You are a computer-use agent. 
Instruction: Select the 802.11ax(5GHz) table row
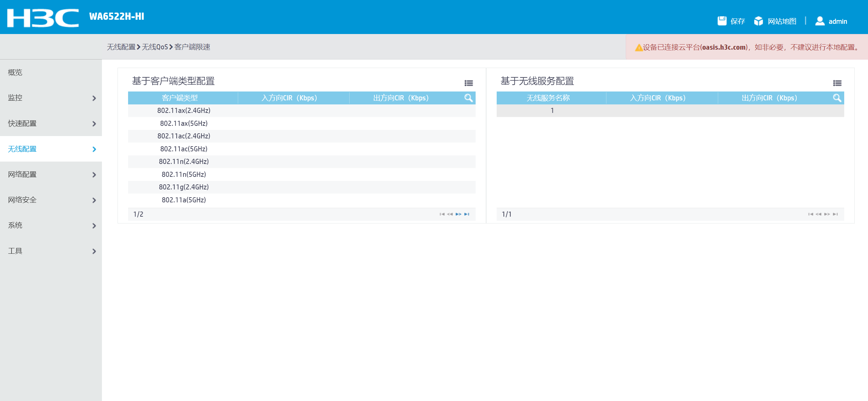[x=184, y=123]
